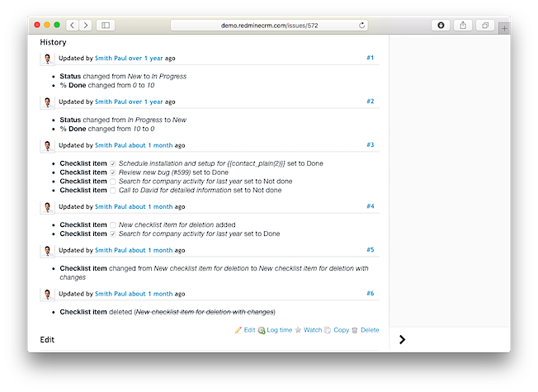Toggle the 'Call to David' checklist checkbox

pos(113,190)
